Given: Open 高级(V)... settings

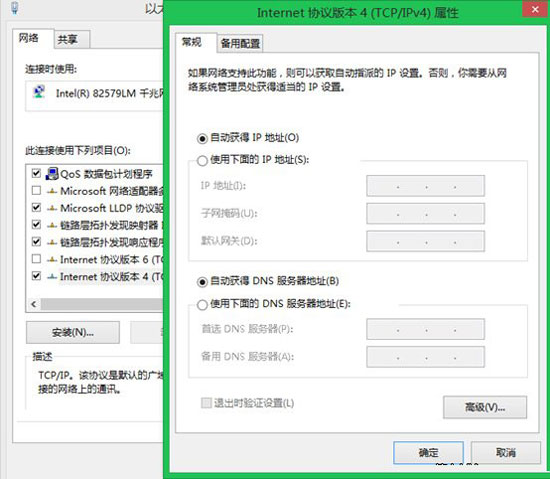Looking at the screenshot, I should (485, 407).
